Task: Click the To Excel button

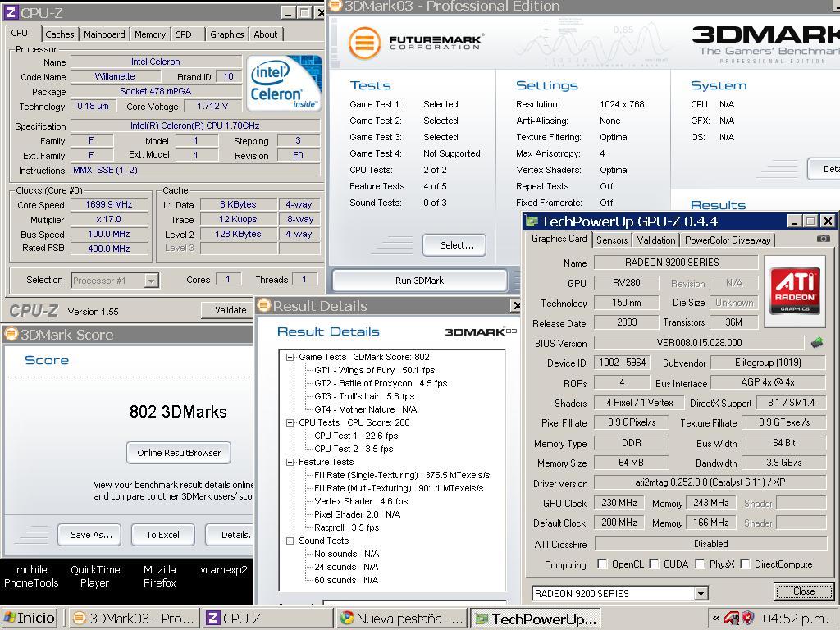Action: tap(163, 535)
